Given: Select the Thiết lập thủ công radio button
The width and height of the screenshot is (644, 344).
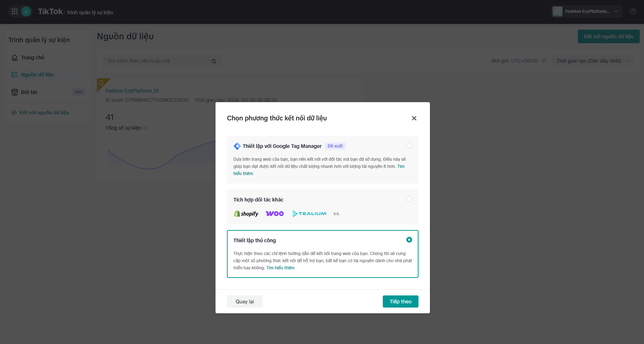Looking at the screenshot, I should coord(409,240).
